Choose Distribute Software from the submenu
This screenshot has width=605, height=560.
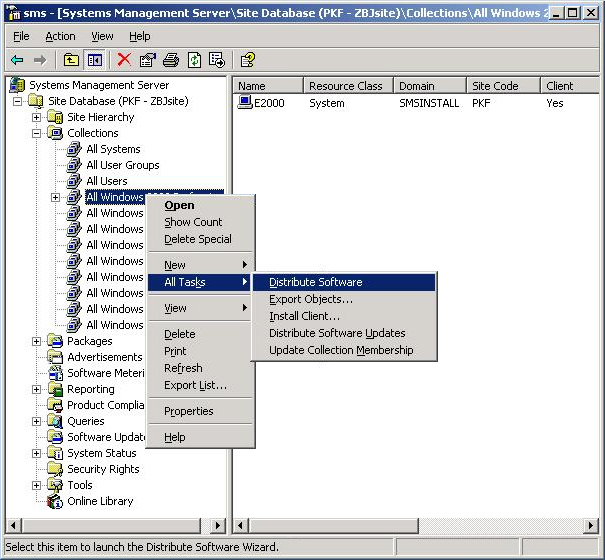click(x=344, y=282)
